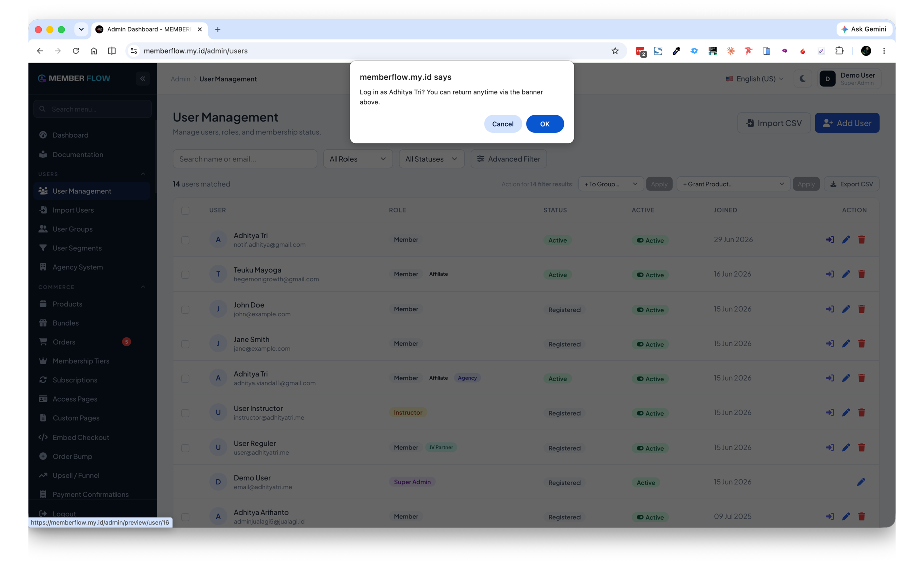Screen dimensions: 924x565
Task: Reload the browser page
Action: point(76,51)
